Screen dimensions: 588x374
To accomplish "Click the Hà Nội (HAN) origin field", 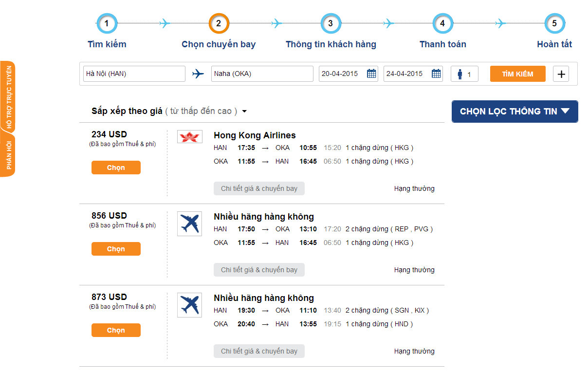I will pyautogui.click(x=134, y=74).
